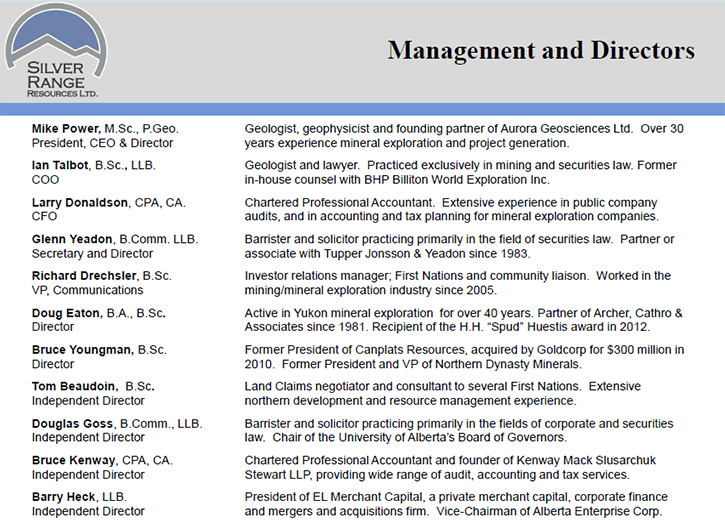This screenshot has width=725, height=523.
Task: Click the CFO title text
Action: (44, 216)
